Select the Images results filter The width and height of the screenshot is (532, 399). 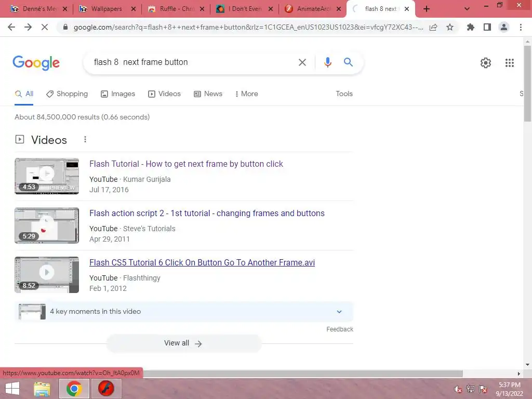pos(118,94)
